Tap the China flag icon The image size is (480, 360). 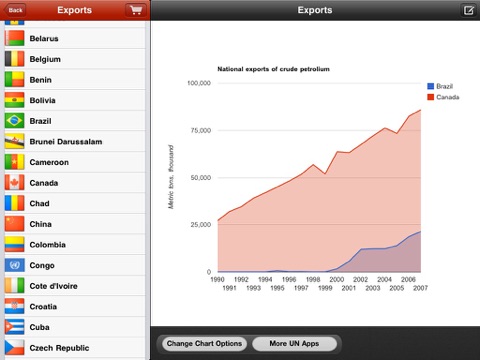(x=14, y=224)
